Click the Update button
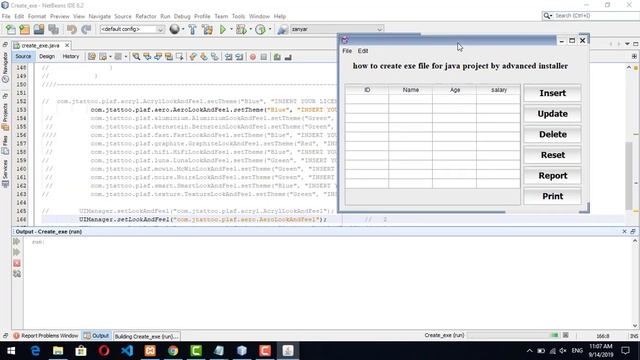Screen dimensions: 640x360 pos(552,114)
